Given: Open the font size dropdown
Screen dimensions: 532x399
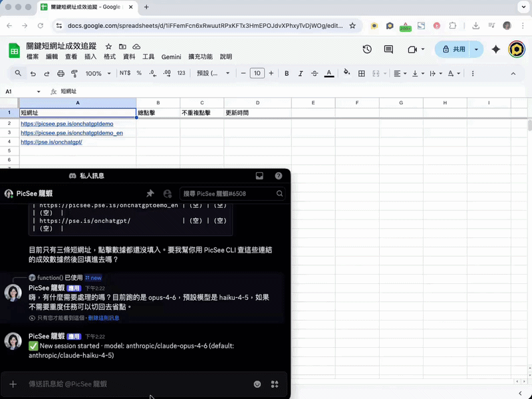Looking at the screenshot, I should tap(257, 73).
